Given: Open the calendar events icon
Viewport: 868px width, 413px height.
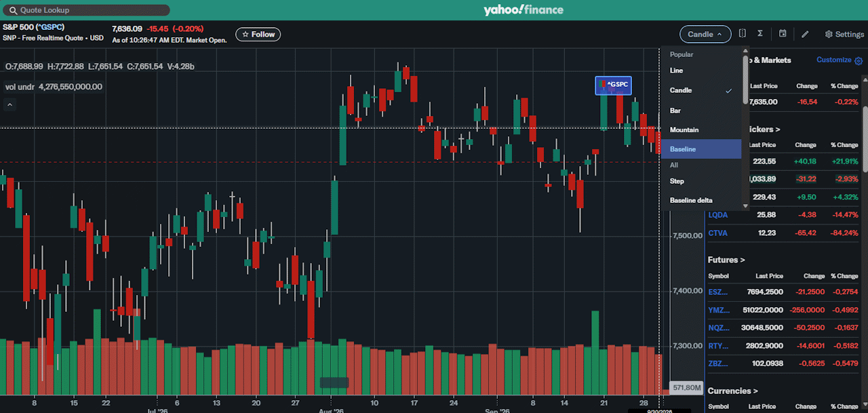Looking at the screenshot, I should [783, 33].
